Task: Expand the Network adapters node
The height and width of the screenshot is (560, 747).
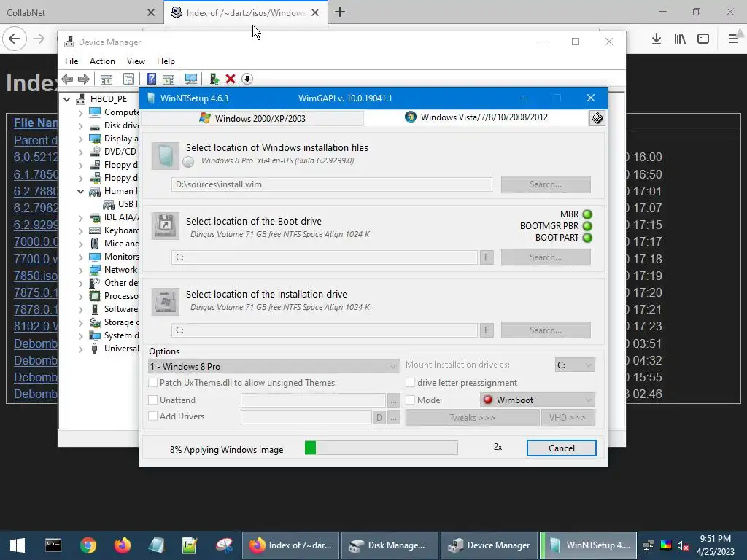Action: (80, 270)
